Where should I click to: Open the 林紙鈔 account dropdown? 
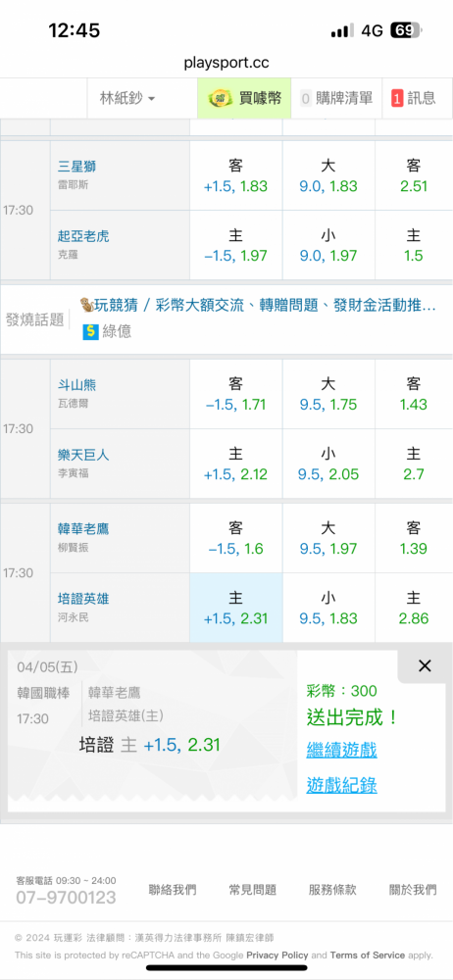pyautogui.click(x=127, y=98)
